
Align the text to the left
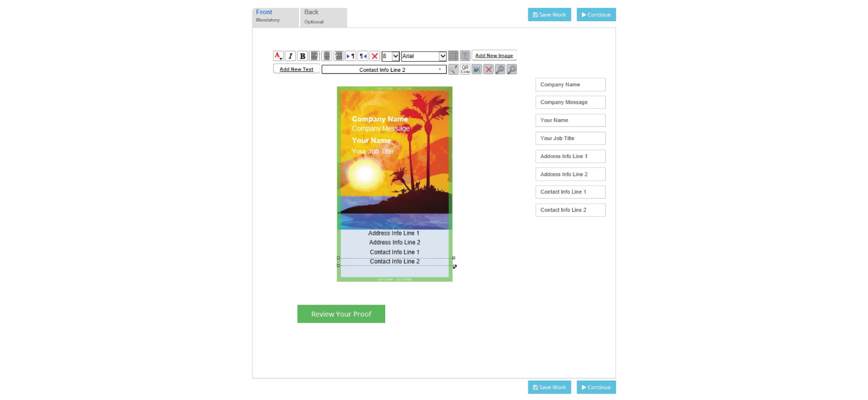[x=314, y=56]
